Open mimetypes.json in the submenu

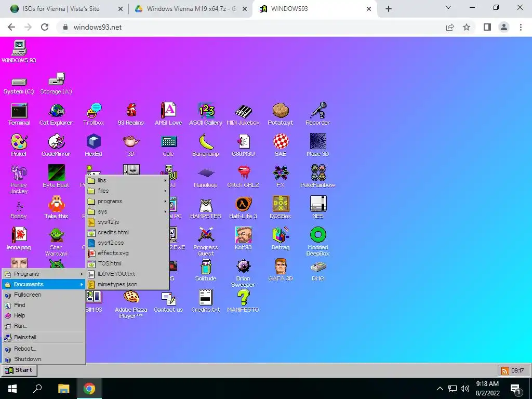pyautogui.click(x=128, y=284)
